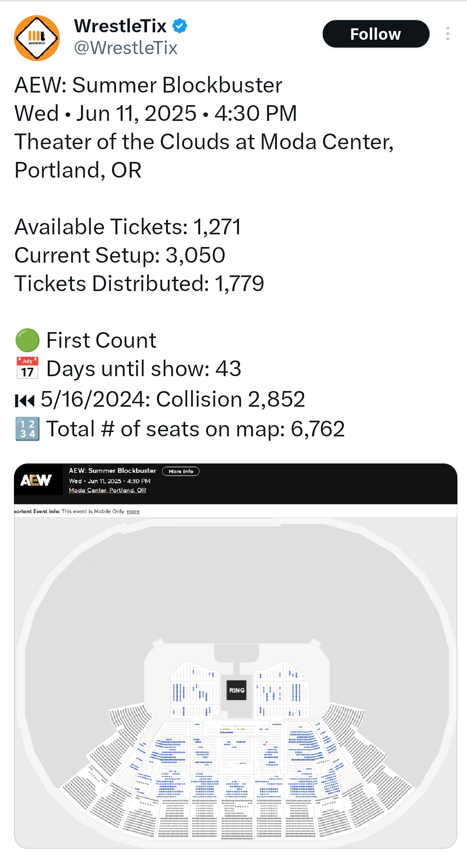Open the WrestleTix profile avatar

37,38
